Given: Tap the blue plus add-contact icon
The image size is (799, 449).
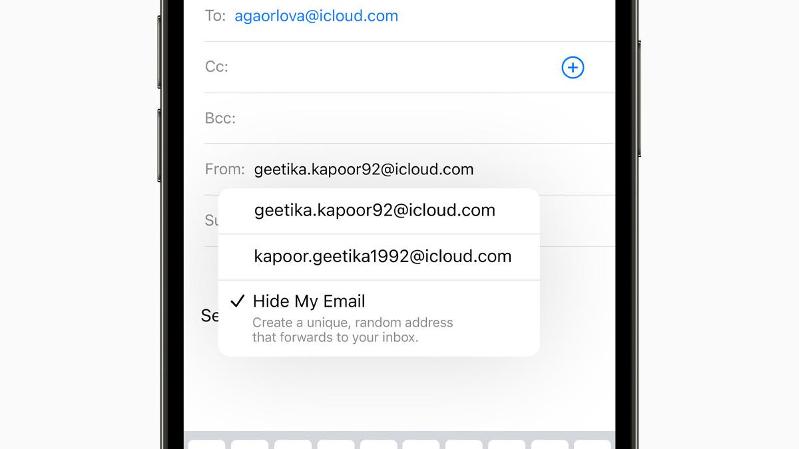Looking at the screenshot, I should point(572,67).
